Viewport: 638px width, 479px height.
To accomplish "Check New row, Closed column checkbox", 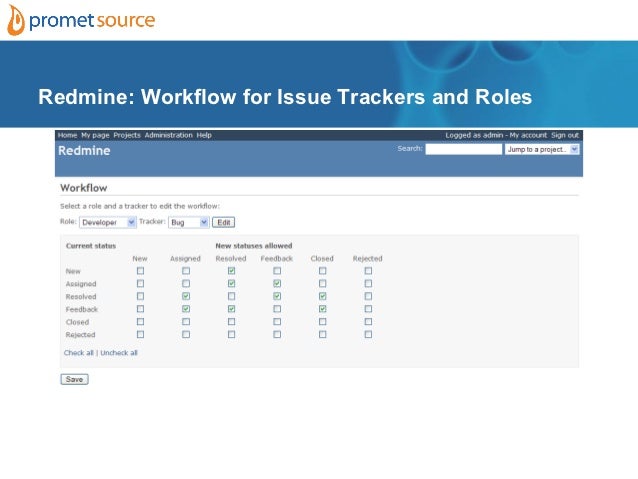I will click(323, 271).
